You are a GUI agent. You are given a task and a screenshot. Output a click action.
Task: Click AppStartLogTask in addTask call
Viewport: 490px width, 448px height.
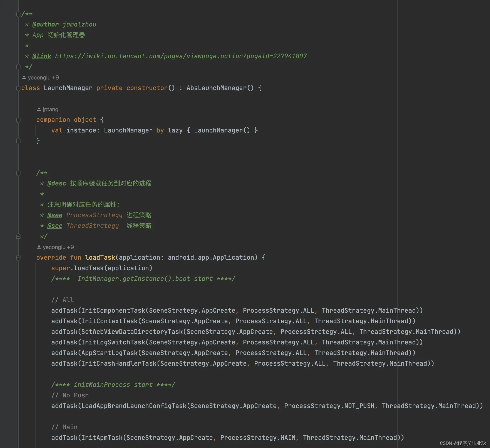click(109, 353)
